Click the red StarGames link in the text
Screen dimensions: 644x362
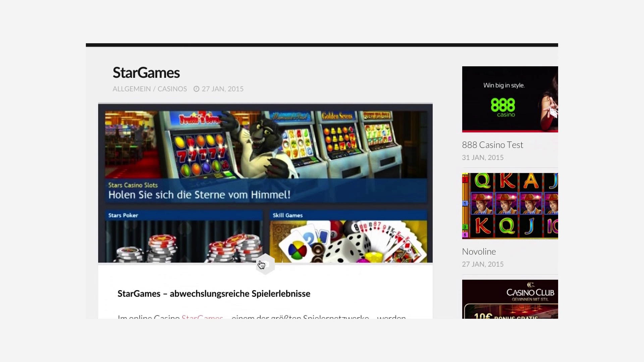click(x=202, y=317)
